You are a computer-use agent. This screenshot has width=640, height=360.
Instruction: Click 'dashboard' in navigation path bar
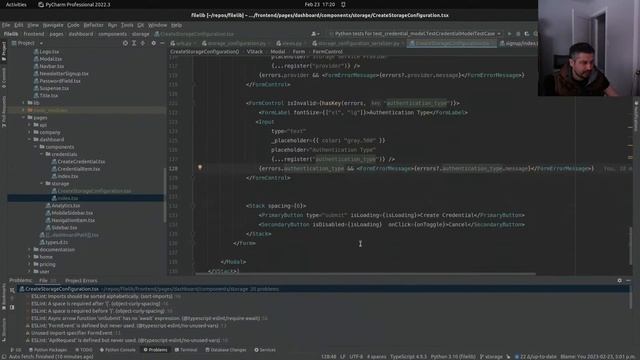click(x=81, y=34)
